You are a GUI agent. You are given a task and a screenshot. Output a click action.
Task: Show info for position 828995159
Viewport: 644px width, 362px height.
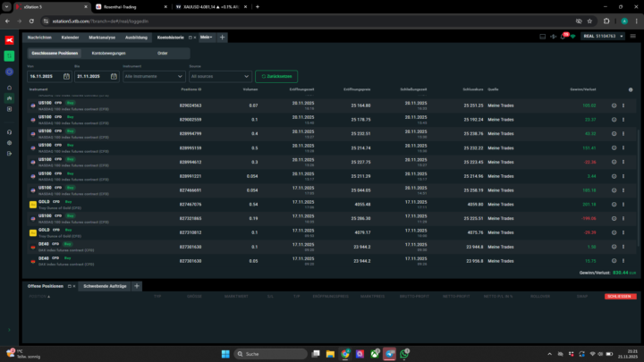(614, 148)
